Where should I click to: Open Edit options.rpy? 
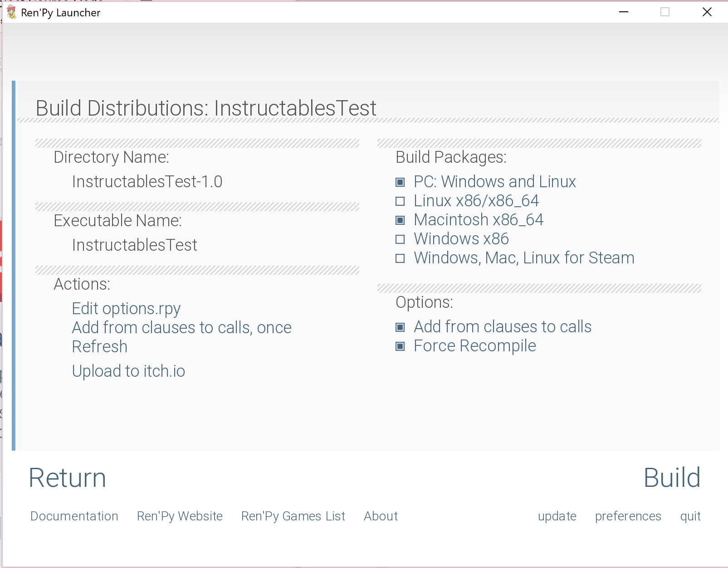click(x=126, y=308)
